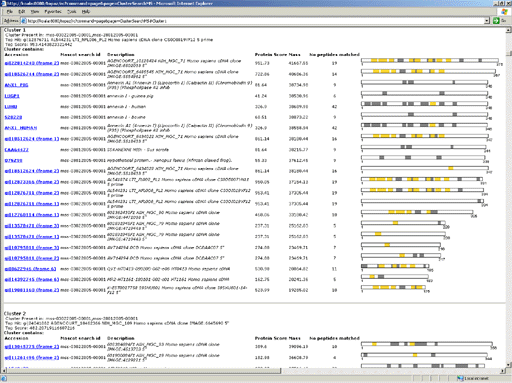Open the first accession link under Cluster 2
Screen dimensions: 512x383
tap(32, 347)
